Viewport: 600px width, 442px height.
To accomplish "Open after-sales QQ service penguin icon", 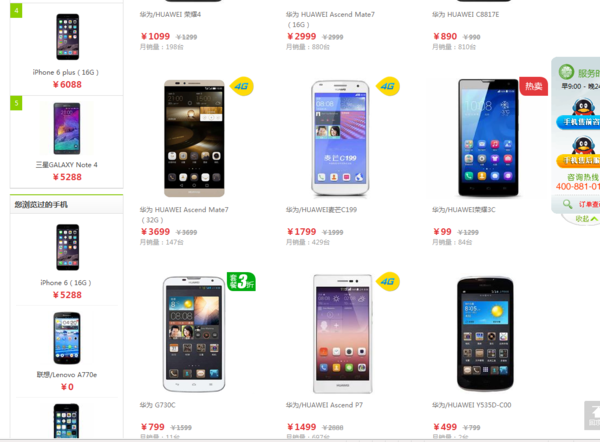I will (x=582, y=145).
